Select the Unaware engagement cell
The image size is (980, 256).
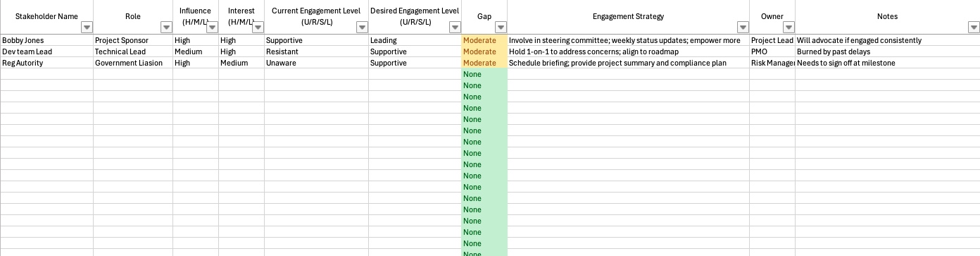pyautogui.click(x=316, y=63)
